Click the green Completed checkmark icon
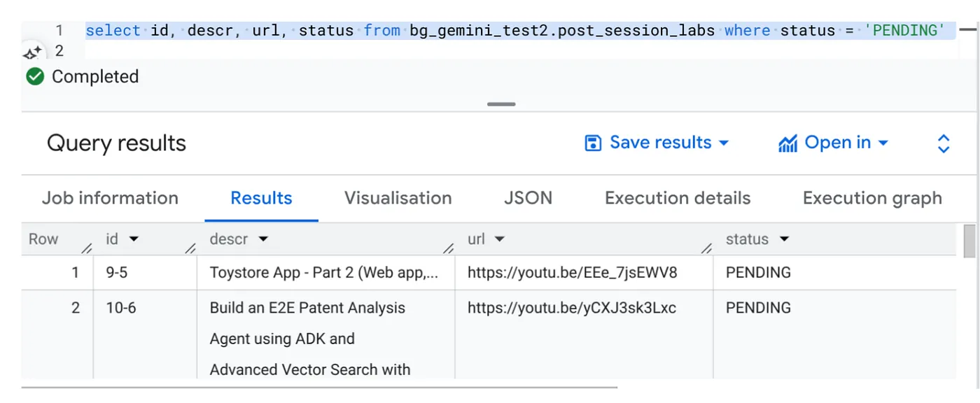This screenshot has width=980, height=403. click(x=35, y=76)
